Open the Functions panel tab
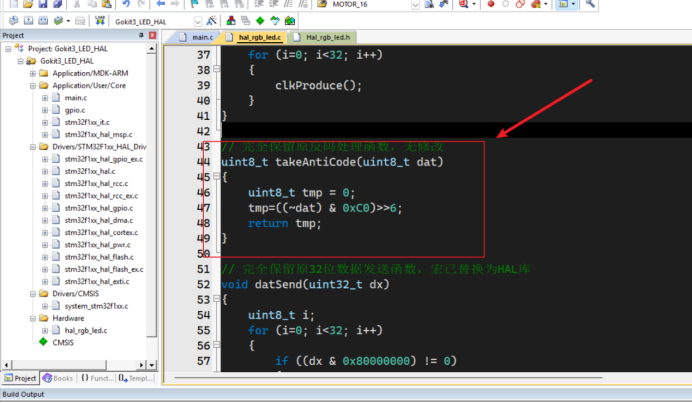The width and height of the screenshot is (692, 403). [98, 379]
